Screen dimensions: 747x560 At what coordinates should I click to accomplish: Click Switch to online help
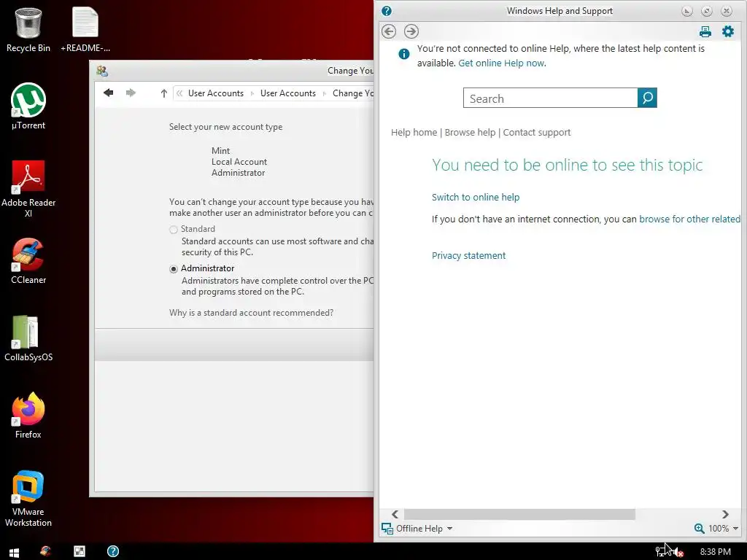[x=476, y=197]
